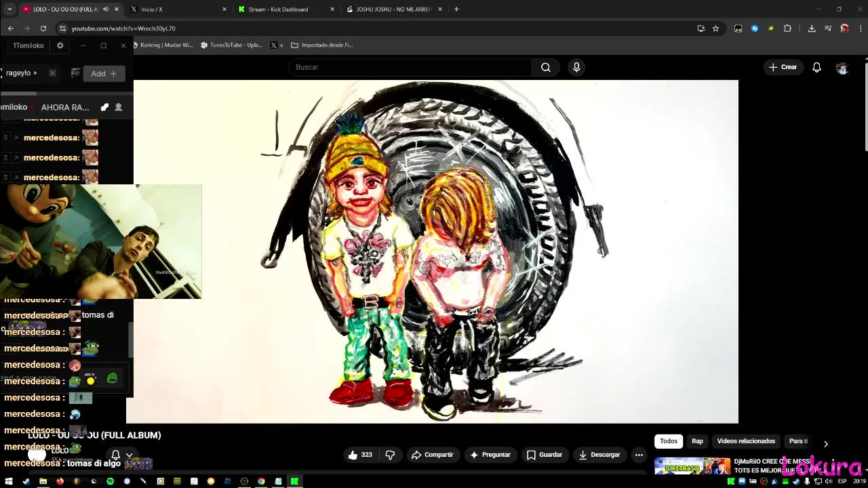Open Google Chrome in the taskbar
The height and width of the screenshot is (488, 868).
[261, 481]
